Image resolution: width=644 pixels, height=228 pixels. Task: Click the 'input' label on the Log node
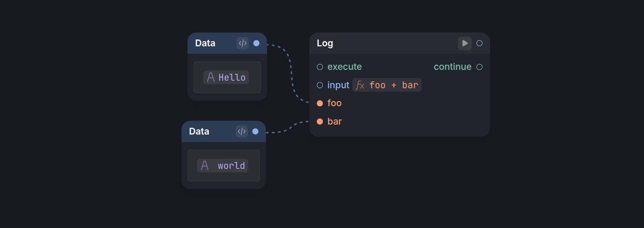coord(338,85)
